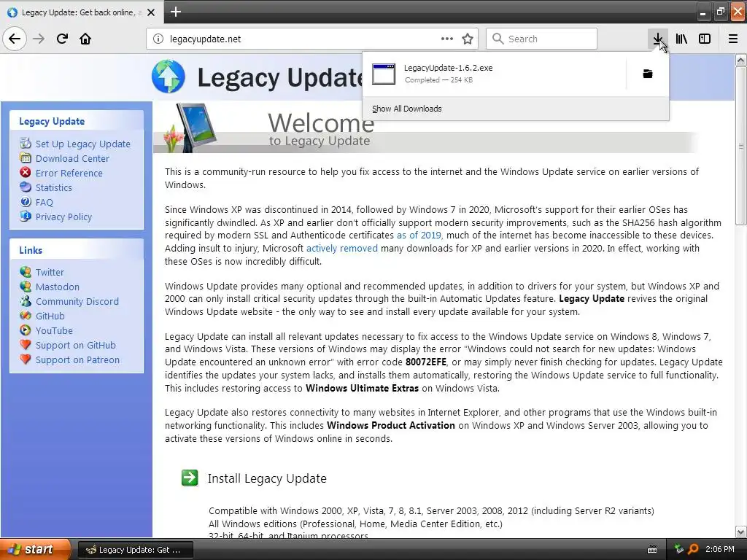Click the vertical scrollbar thumb
This screenshot has width=747, height=560.
[x=740, y=145]
